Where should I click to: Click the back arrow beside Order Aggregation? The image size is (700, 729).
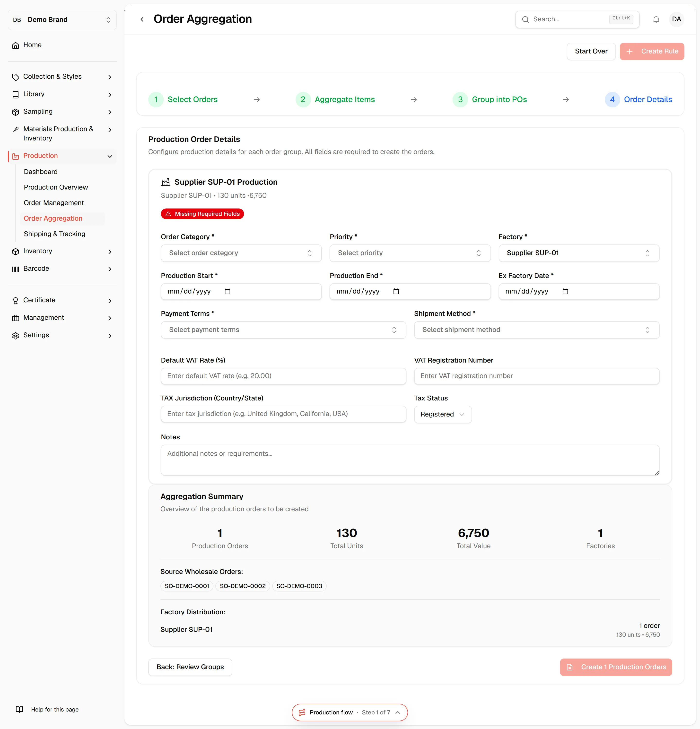tap(142, 19)
